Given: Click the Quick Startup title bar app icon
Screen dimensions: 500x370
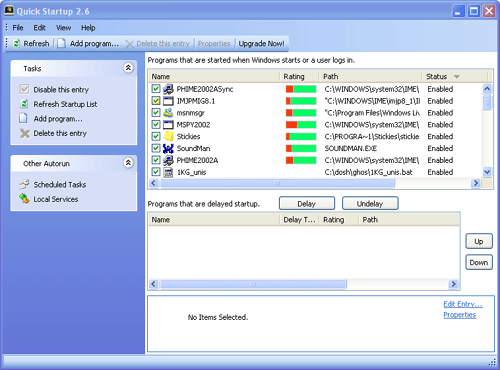Looking at the screenshot, I should click(9, 11).
